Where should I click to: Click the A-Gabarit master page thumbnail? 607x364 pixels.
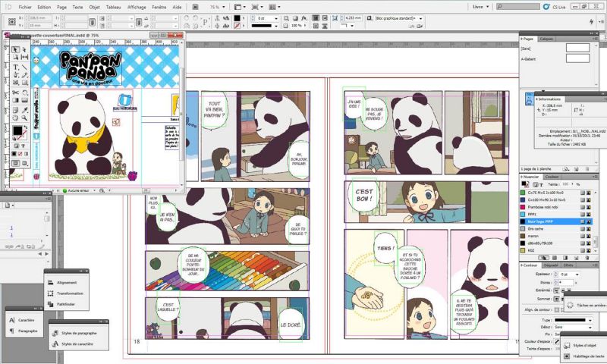click(577, 58)
